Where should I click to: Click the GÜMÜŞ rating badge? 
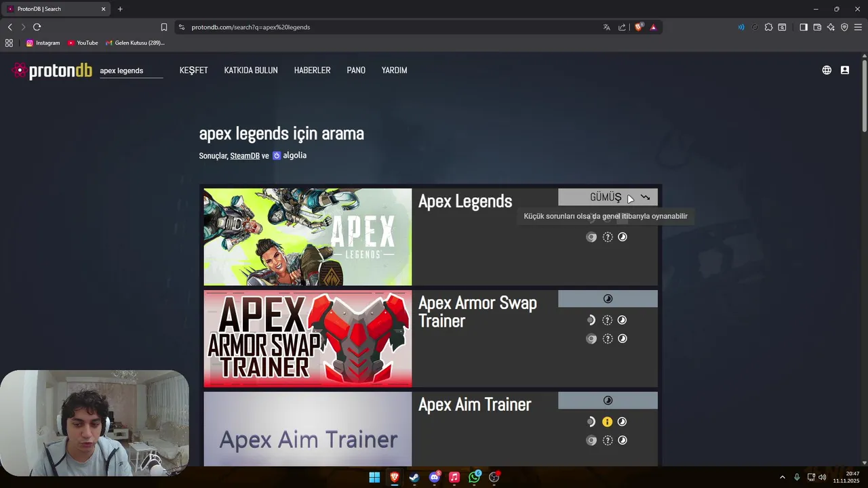point(608,197)
